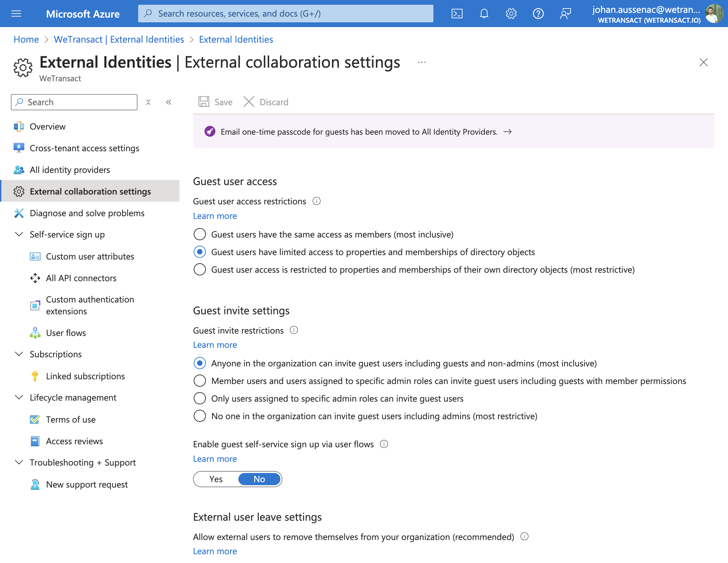Select only admin roles can invite guests
This screenshot has height=563, width=728.
point(200,398)
